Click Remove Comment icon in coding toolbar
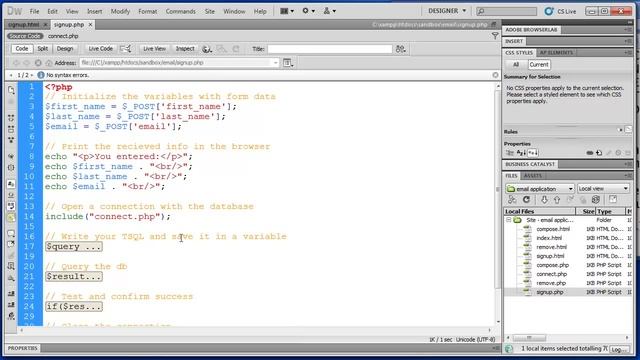The image size is (640, 360). (11, 244)
